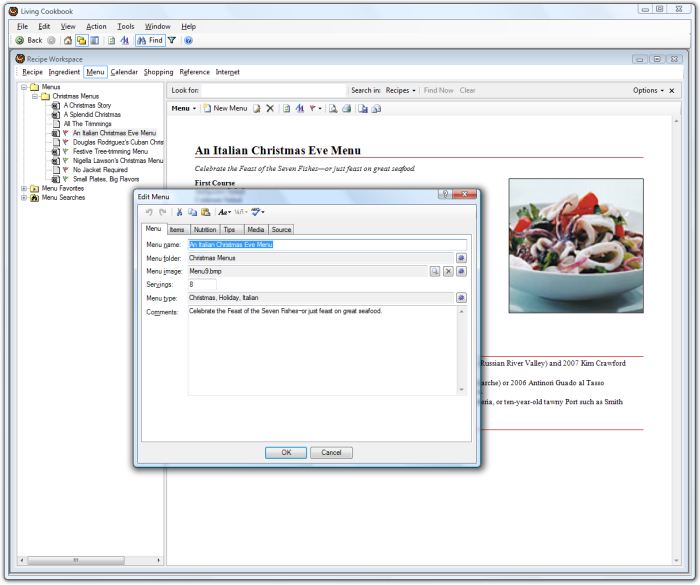The height and width of the screenshot is (585, 700).
Task: Click the filter funnel icon
Action: pyautogui.click(x=172, y=41)
